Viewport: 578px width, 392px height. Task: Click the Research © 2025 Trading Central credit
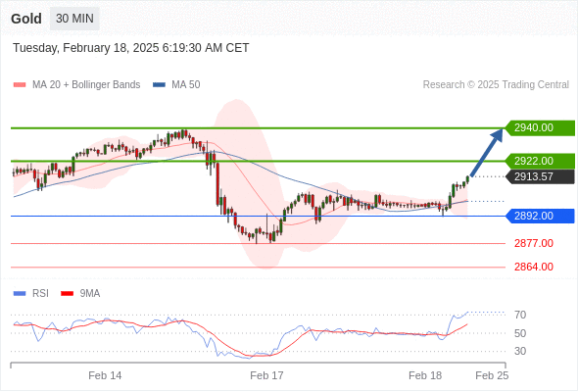point(496,85)
